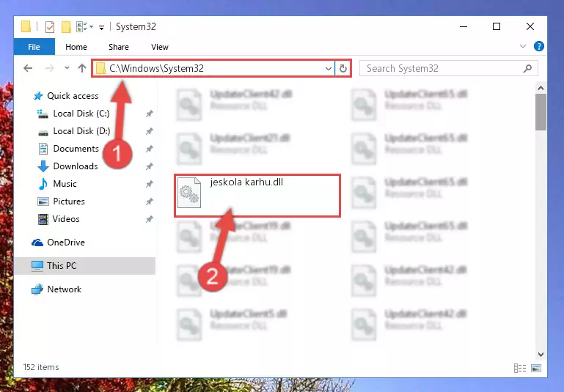Open Local Disk (C:) in the sidebar

coord(81,114)
